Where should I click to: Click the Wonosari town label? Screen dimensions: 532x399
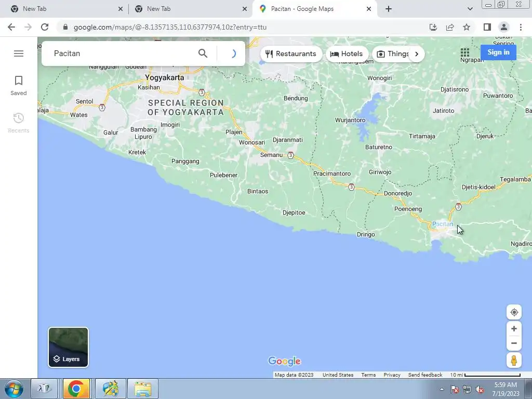pyautogui.click(x=252, y=142)
